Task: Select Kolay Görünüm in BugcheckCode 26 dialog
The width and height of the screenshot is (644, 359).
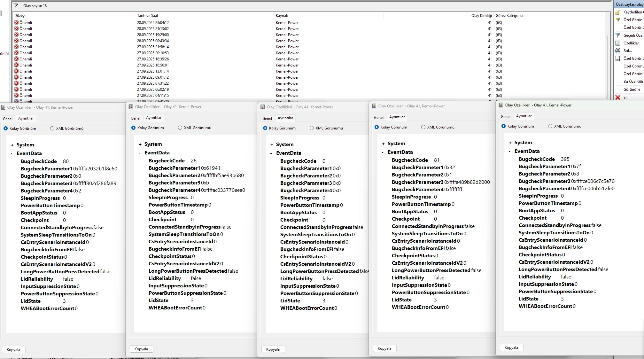Action: point(133,128)
